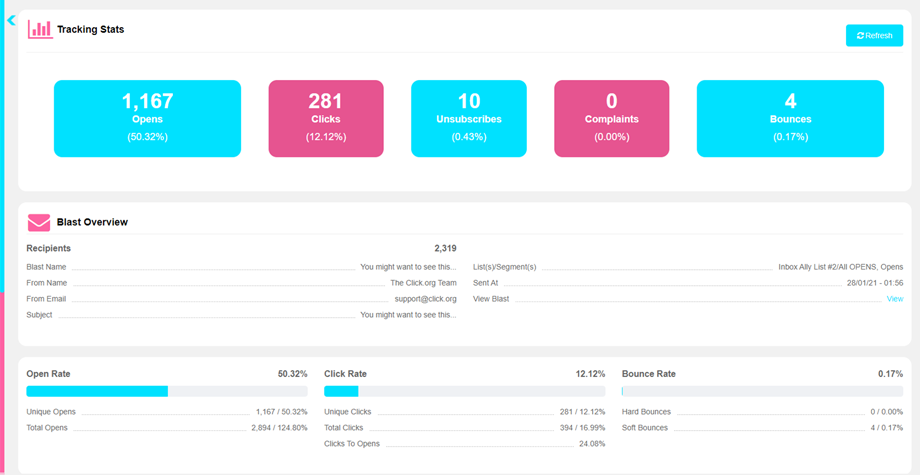Image resolution: width=920 pixels, height=475 pixels.
Task: Select the 281 Clicks stat card
Action: 326,118
